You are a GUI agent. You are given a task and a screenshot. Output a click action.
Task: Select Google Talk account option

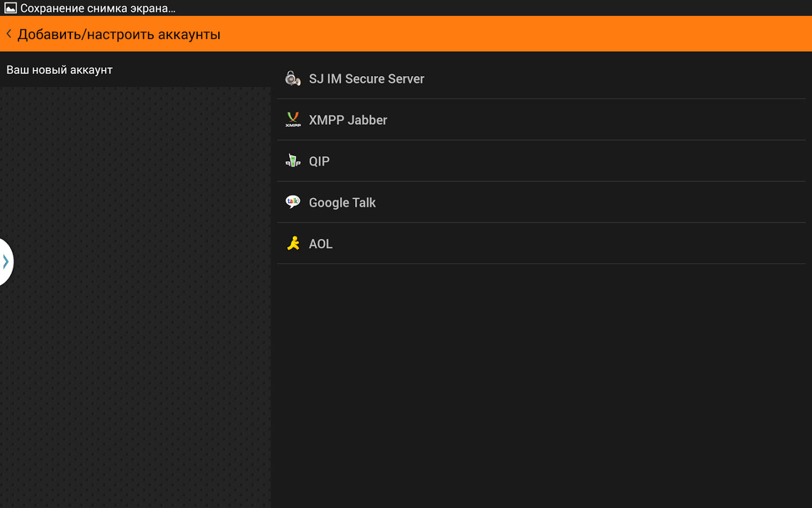pyautogui.click(x=541, y=202)
